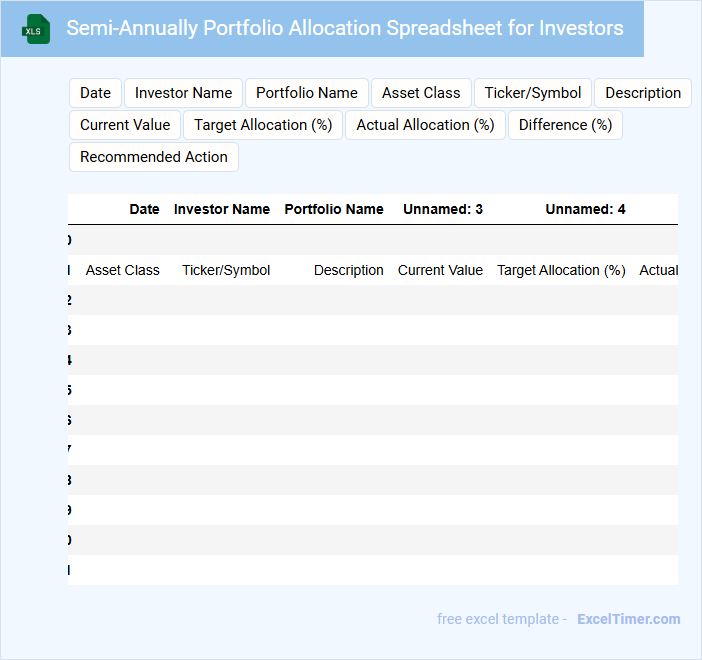702x660 pixels.
Task: Select the Portfolio Name table column header
Action: (x=334, y=210)
